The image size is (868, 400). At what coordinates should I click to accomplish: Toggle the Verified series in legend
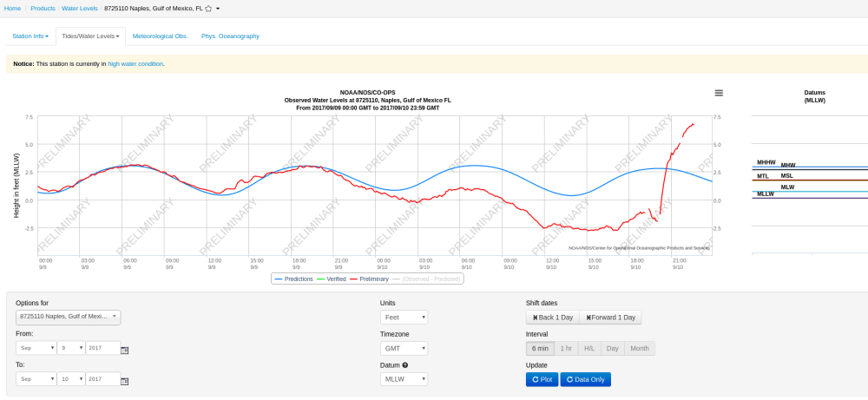pyautogui.click(x=332, y=279)
